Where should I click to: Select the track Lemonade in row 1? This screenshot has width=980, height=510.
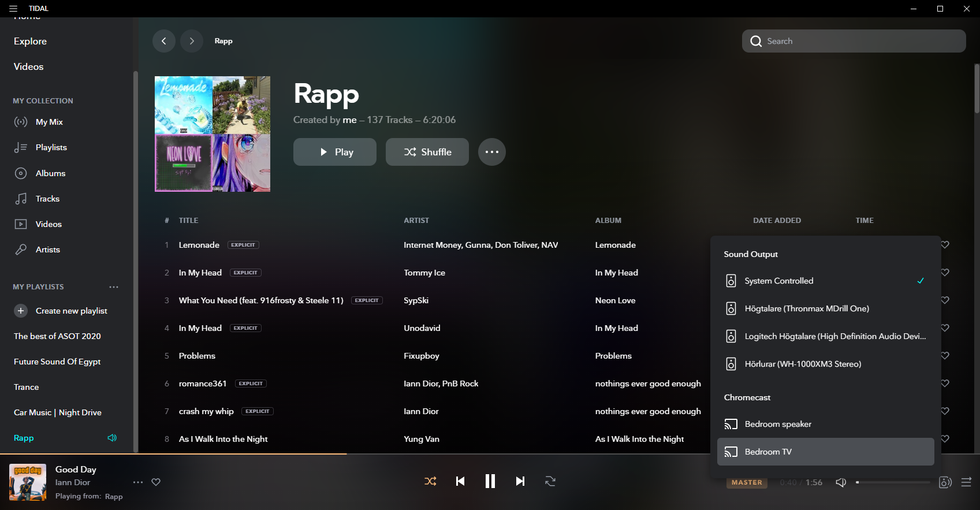pos(199,245)
